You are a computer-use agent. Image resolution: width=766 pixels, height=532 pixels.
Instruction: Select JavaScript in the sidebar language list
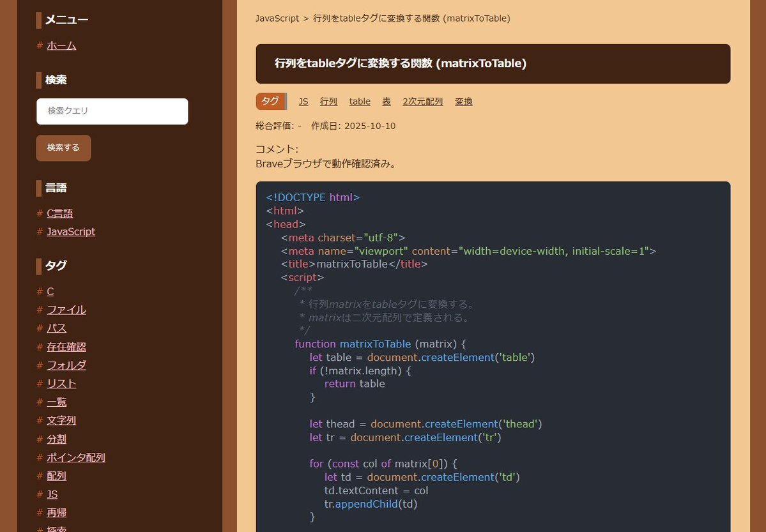(70, 232)
